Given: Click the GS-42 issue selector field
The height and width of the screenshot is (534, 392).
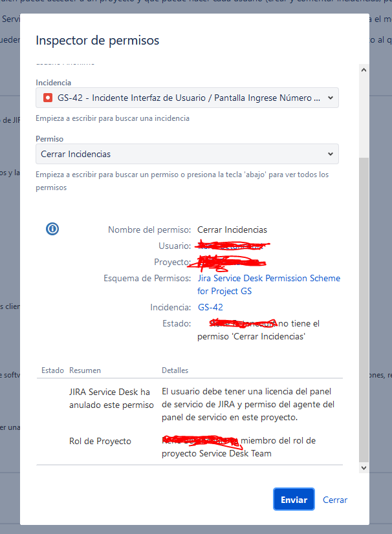Looking at the screenshot, I should coord(187,98).
